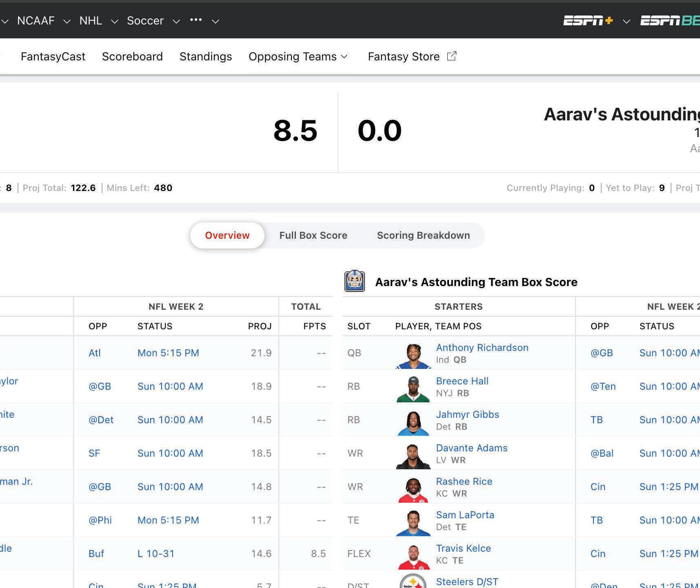
Task: Click Anthony Richardson's player headshot
Action: (413, 356)
